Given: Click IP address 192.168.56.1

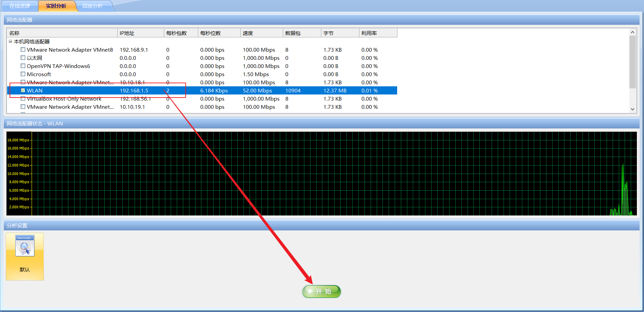Looking at the screenshot, I should 135,99.
